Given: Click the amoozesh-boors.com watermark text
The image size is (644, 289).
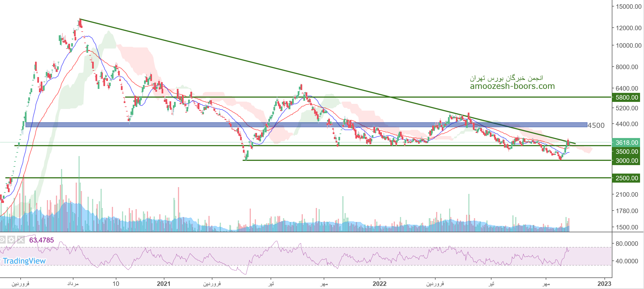Looking at the screenshot, I should (512, 86).
